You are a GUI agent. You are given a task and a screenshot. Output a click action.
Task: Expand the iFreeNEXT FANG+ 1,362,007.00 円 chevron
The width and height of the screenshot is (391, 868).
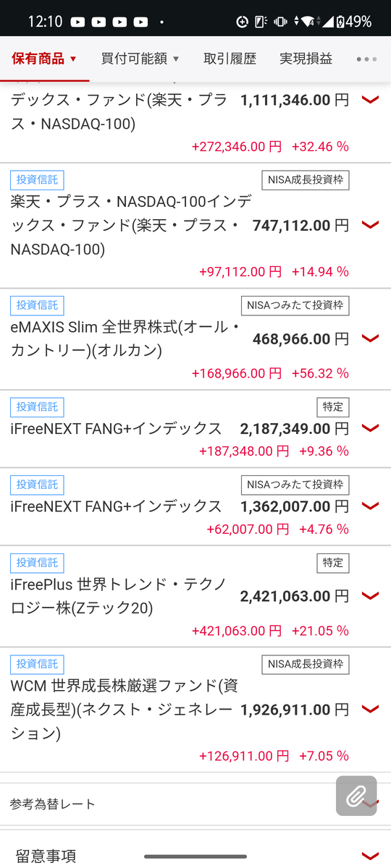coord(370,506)
